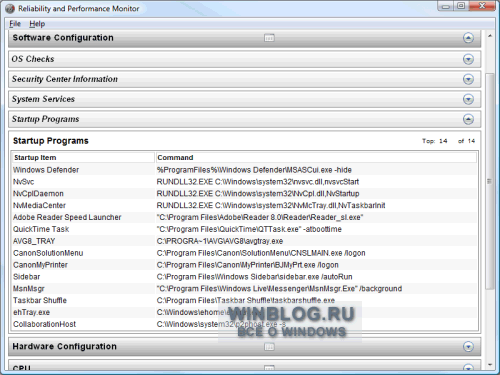Expand the Security Center Information section
The width and height of the screenshot is (500, 375).
coord(468,79)
